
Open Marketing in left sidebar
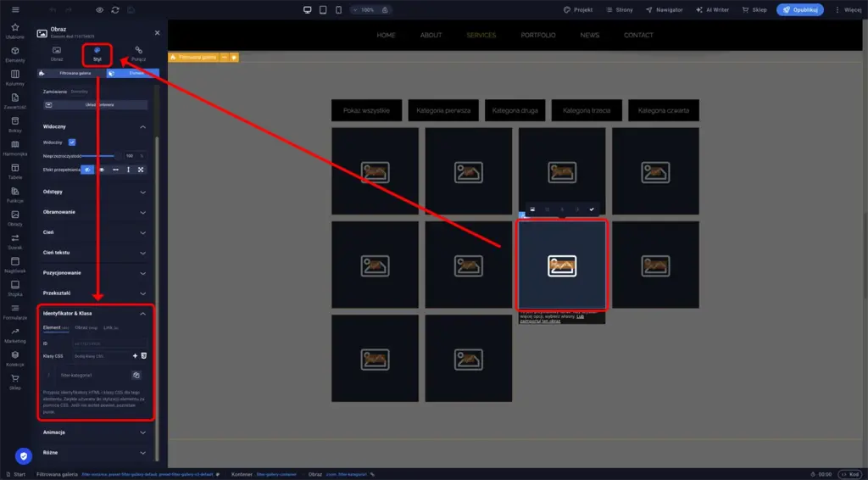tap(15, 336)
